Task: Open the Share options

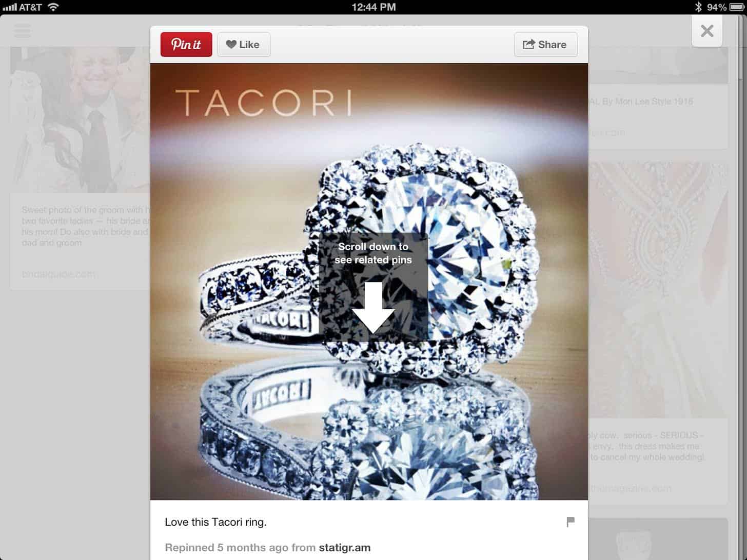Action: tap(546, 45)
